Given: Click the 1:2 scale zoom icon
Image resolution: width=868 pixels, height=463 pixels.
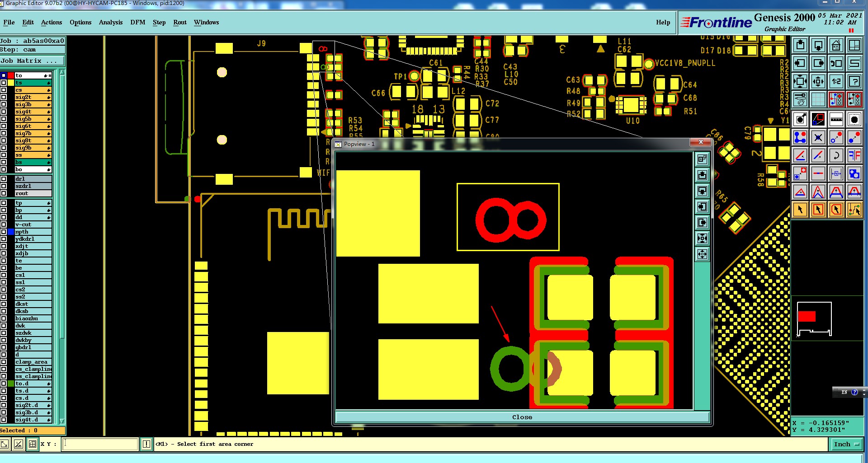Looking at the screenshot, I should click(x=836, y=81).
